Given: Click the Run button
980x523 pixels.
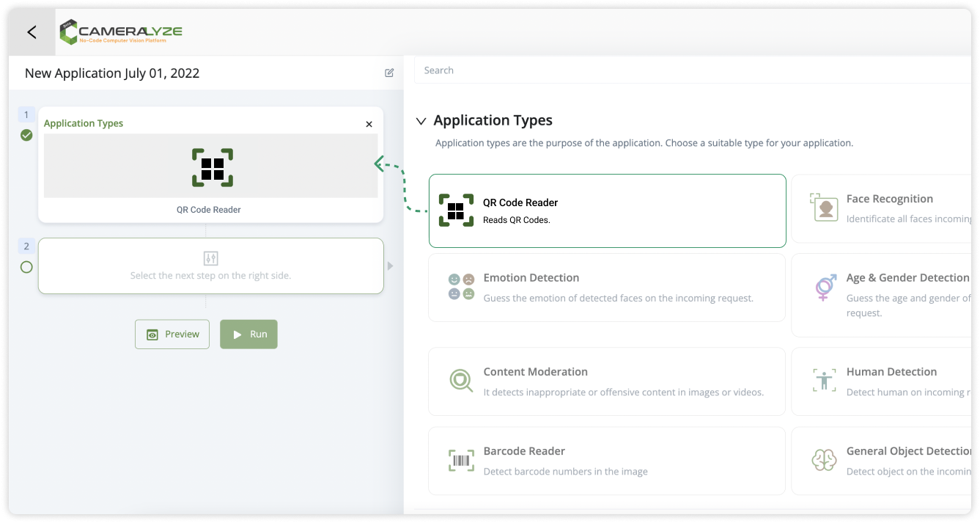Looking at the screenshot, I should tap(248, 334).
